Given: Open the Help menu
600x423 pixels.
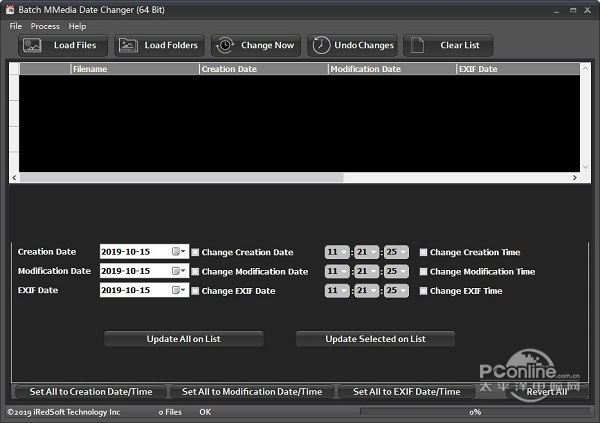Looking at the screenshot, I should (x=77, y=26).
